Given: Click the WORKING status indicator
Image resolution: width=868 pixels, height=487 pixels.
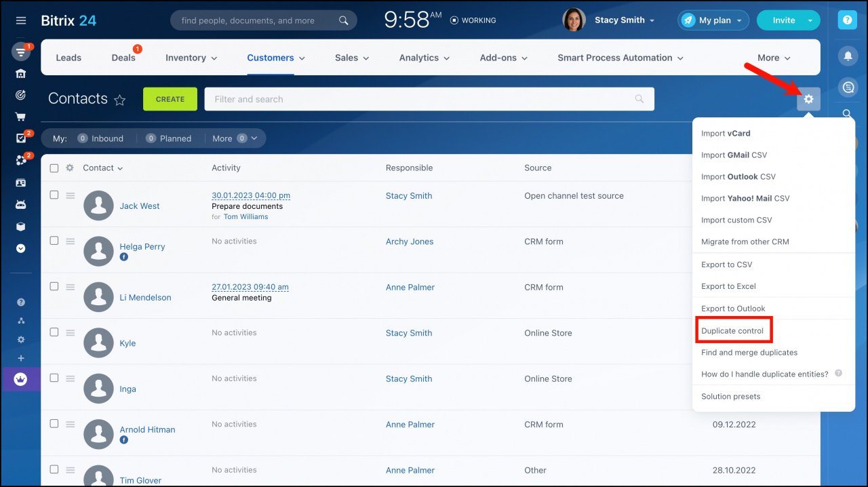Looking at the screenshot, I should click(473, 20).
